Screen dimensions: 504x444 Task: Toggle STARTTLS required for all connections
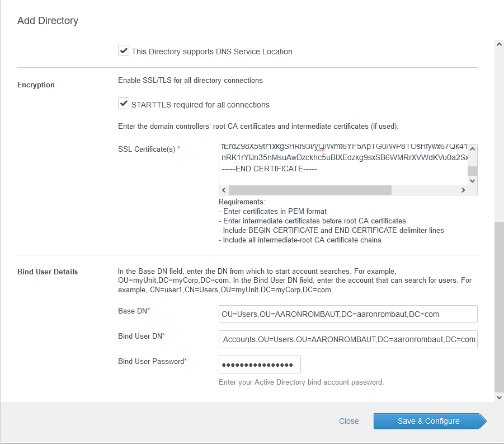(124, 104)
